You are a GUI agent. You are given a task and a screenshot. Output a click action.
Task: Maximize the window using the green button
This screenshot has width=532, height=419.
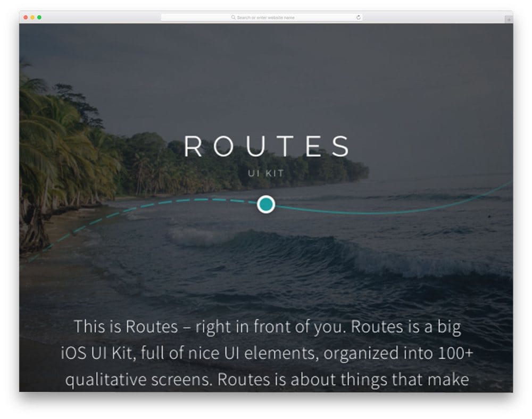(x=39, y=18)
